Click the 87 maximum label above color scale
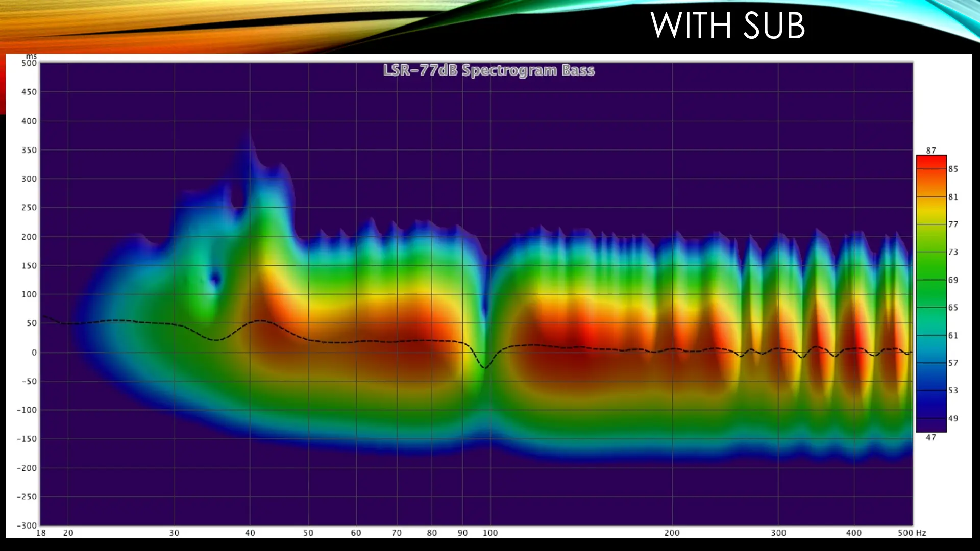The image size is (980, 551). point(931,151)
